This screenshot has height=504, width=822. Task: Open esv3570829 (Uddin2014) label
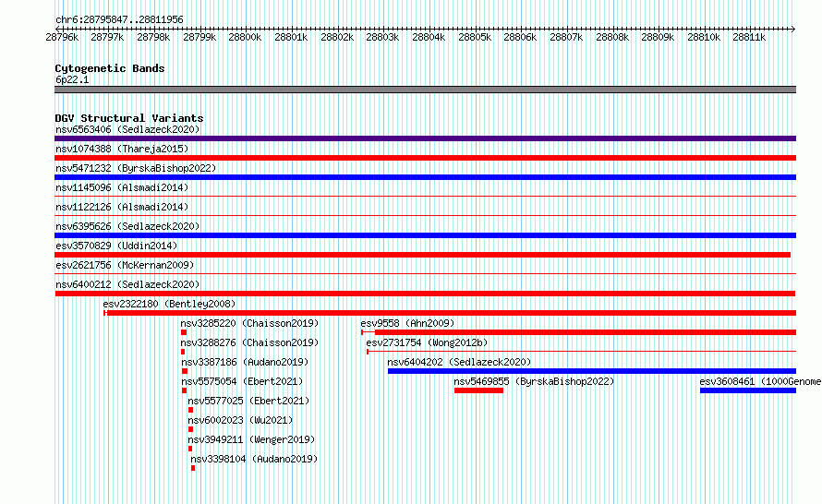[116, 246]
